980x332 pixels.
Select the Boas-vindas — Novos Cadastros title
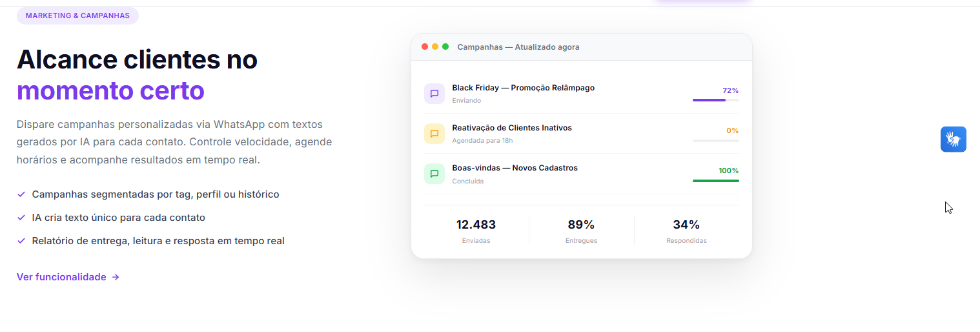click(x=515, y=168)
